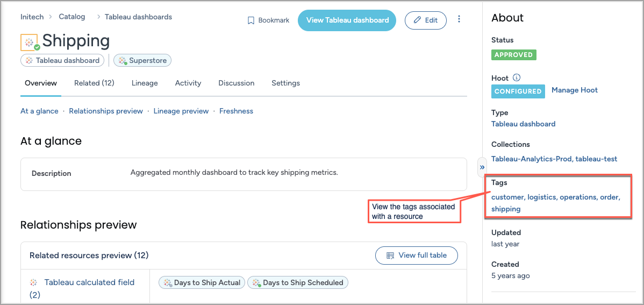This screenshot has width=644, height=305.
Task: Click the Manage Hoot link
Action: (x=574, y=90)
